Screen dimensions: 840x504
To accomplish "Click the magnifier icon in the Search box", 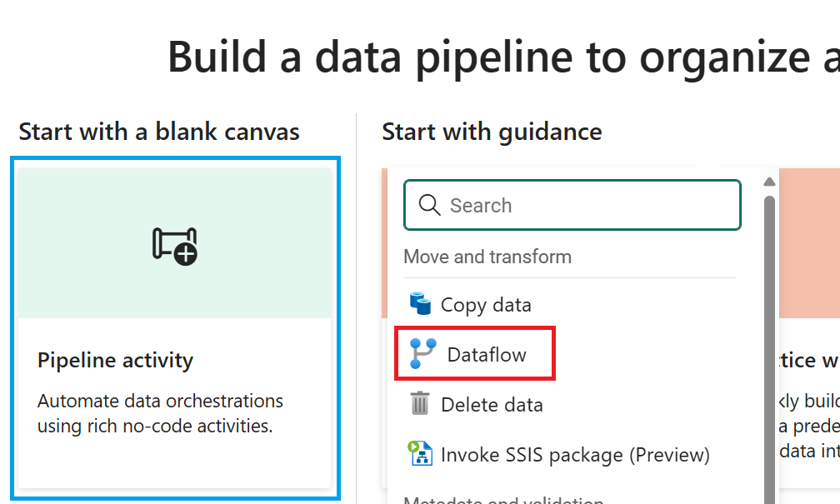I will tap(429, 205).
